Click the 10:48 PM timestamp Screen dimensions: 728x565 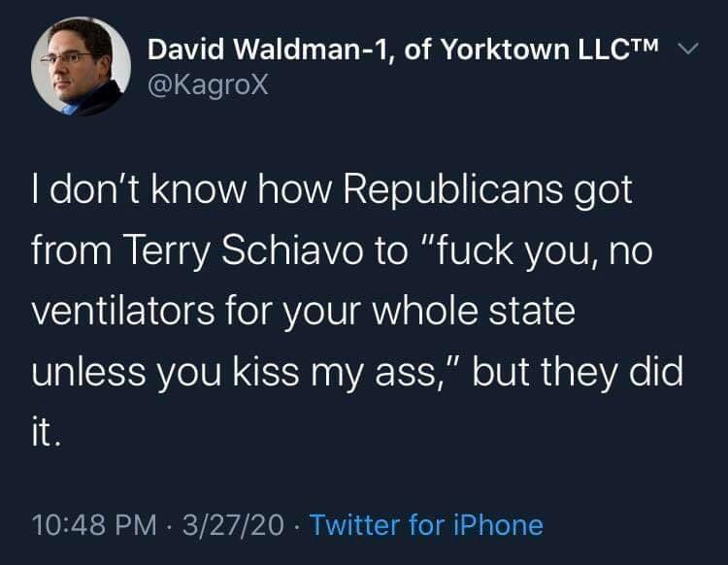tap(92, 525)
